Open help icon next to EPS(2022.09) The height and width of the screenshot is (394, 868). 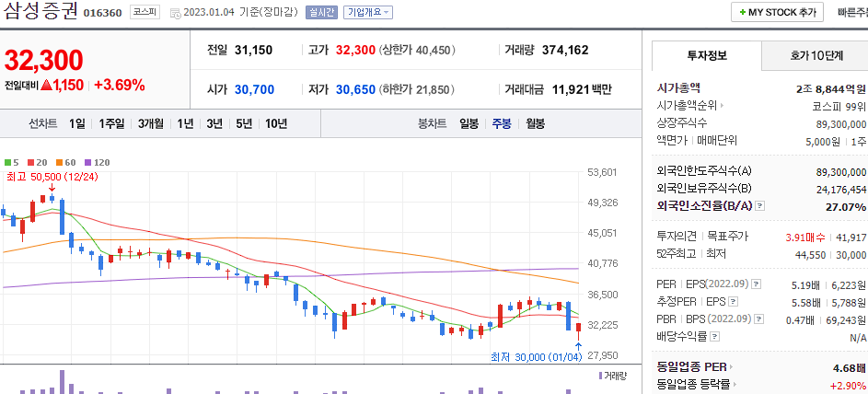point(756,284)
